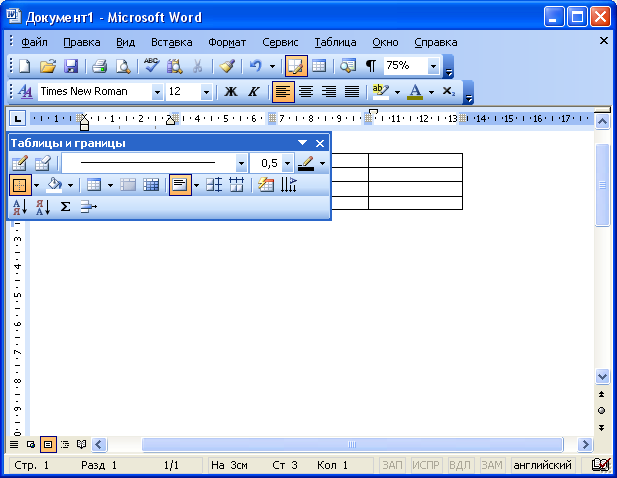Image resolution: width=617 pixels, height=478 pixels.
Task: Expand the cell alignment options arrow
Action: click(196, 185)
